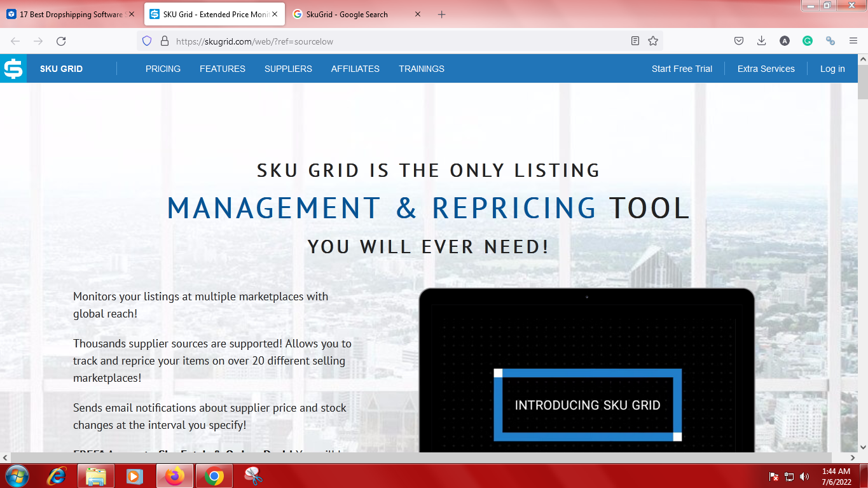
Task: Reload the page with the refresh icon
Action: (61, 41)
